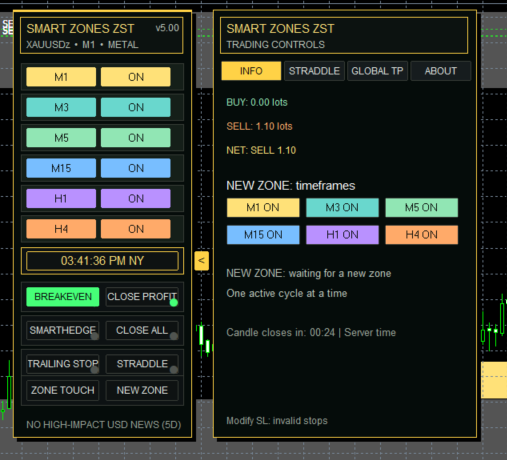
Task: Click the 'NEW ZONE: waiting for a new zone' status
Action: (x=309, y=274)
